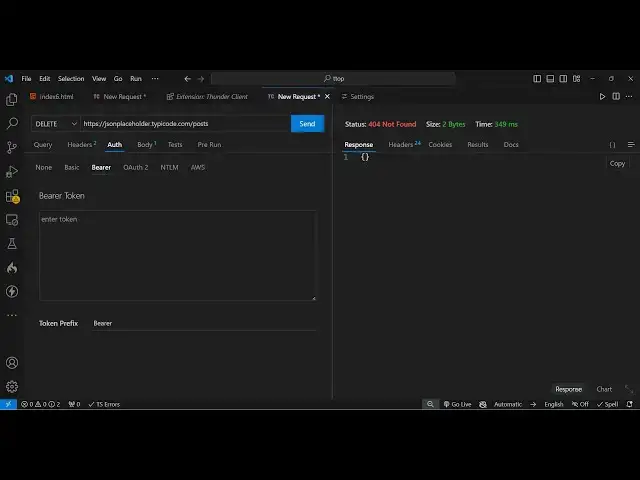Edit the Token Prefix field
Image resolution: width=640 pixels, height=480 pixels.
click(204, 323)
